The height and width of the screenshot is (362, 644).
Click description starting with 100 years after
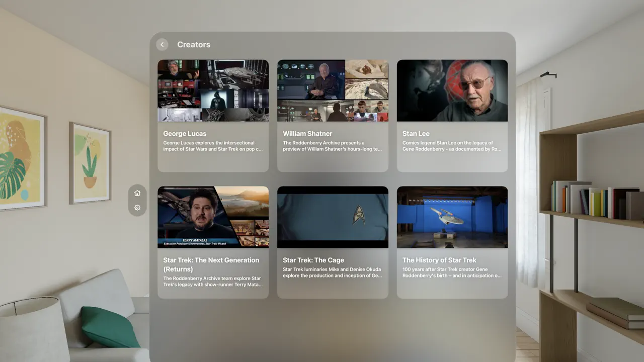click(x=452, y=273)
